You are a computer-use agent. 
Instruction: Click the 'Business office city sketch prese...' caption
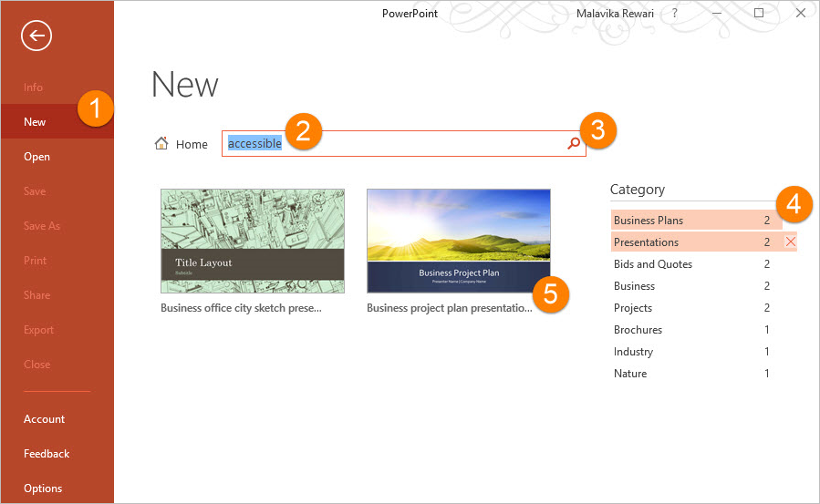click(241, 308)
